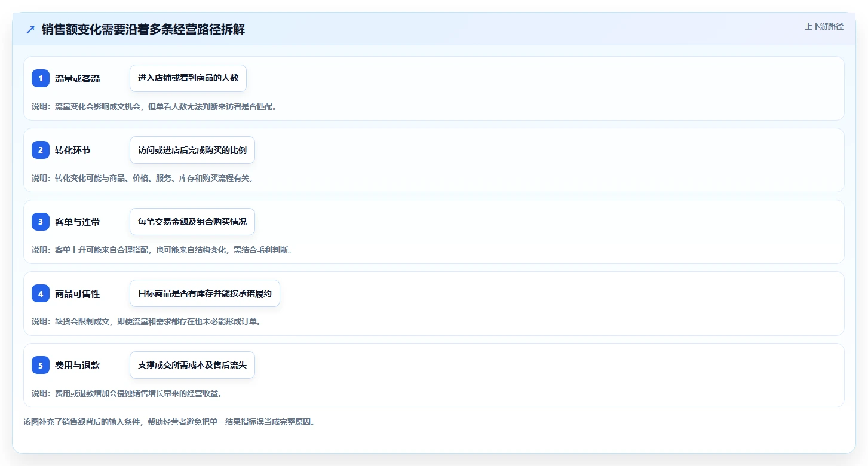Click the note starting 说明:费用或退款增加
Screen dimensions: 868x466
[x=127, y=393]
